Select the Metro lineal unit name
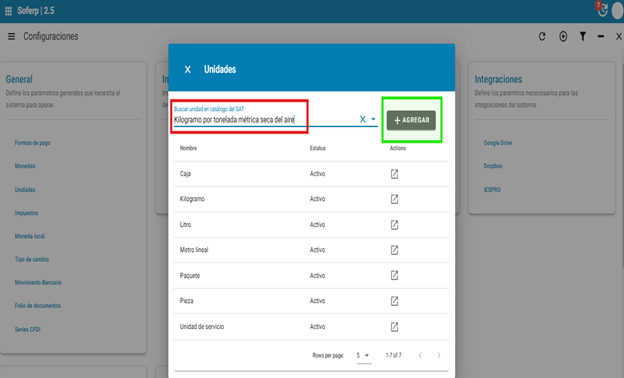This screenshot has width=624, height=378. click(194, 250)
